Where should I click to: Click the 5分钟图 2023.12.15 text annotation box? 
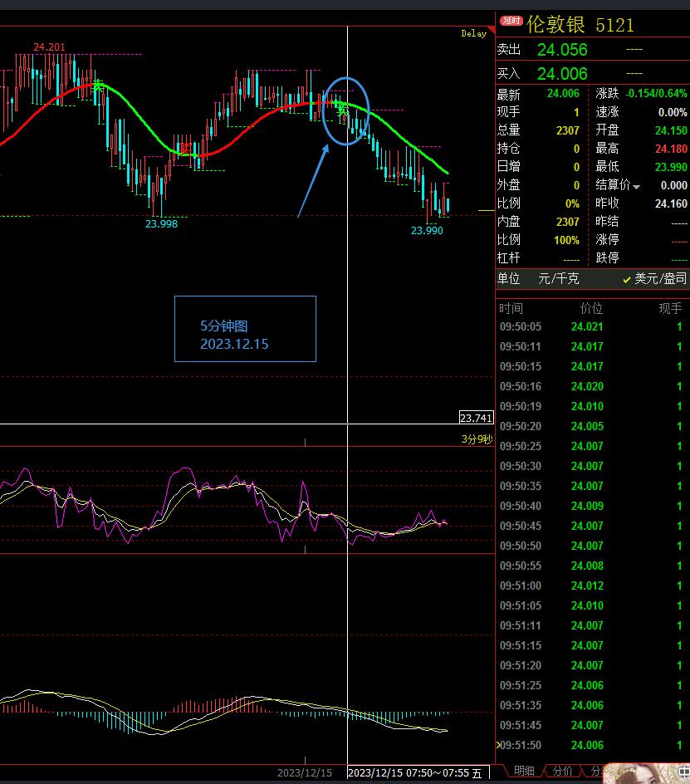pos(245,329)
